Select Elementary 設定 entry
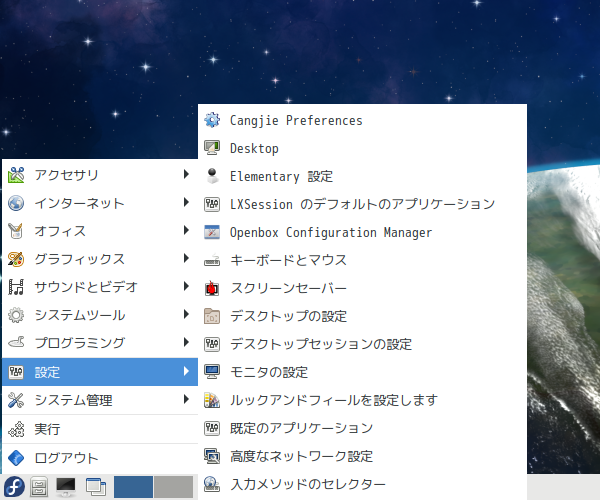600x500 pixels. (x=362, y=176)
